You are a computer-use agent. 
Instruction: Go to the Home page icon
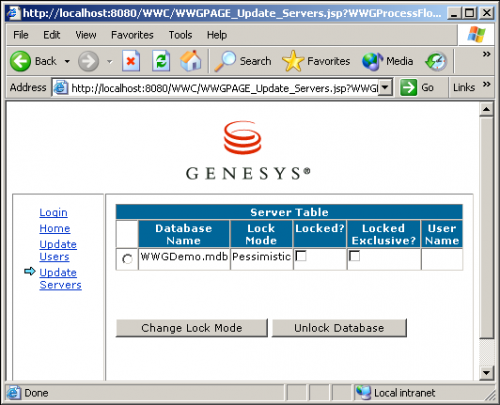[191, 61]
